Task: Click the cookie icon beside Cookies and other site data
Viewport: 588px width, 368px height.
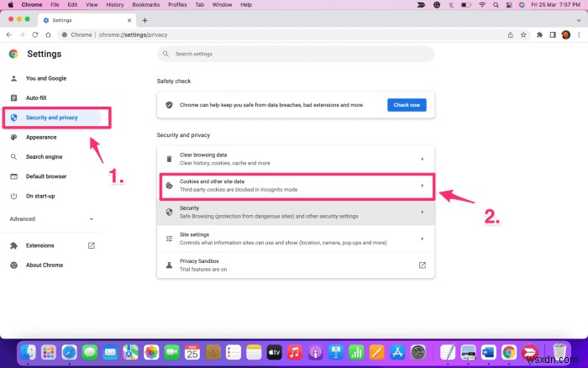Action: point(169,186)
